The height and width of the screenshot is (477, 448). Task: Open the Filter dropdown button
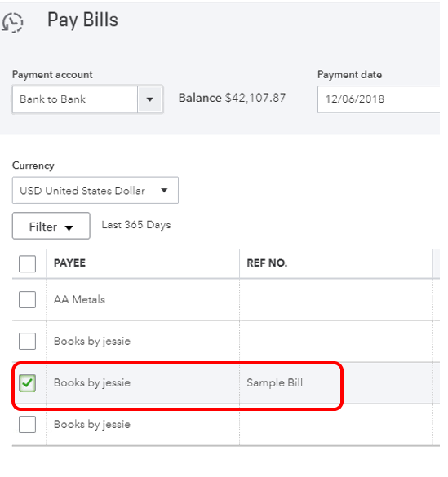pos(51,226)
